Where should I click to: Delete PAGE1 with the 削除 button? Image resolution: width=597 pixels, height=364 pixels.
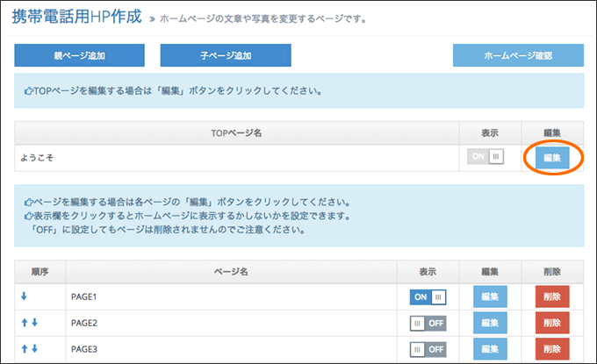(x=552, y=296)
